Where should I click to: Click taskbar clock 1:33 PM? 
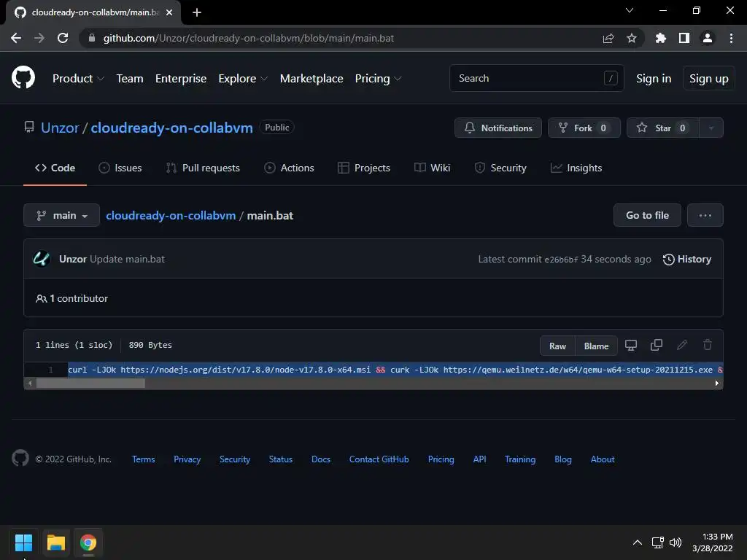[x=717, y=537]
